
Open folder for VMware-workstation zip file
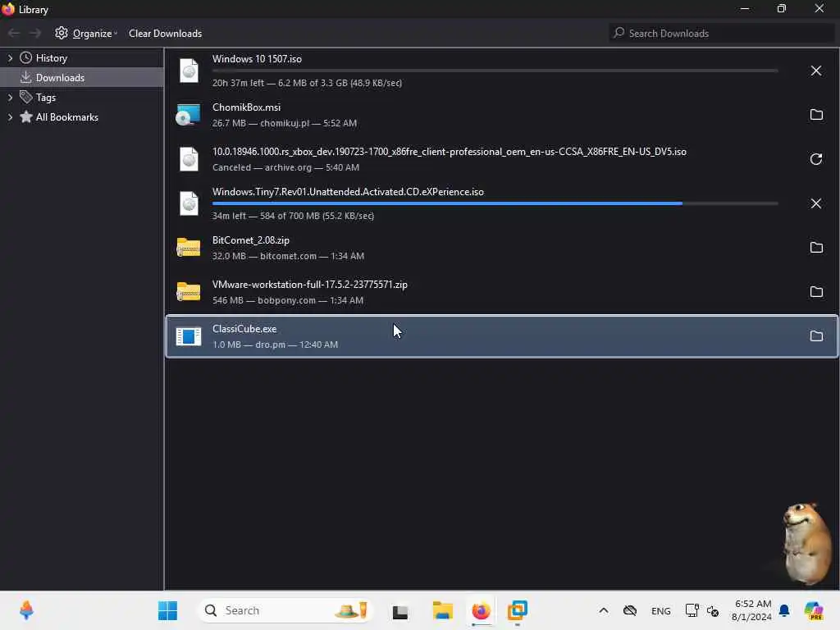tap(816, 292)
